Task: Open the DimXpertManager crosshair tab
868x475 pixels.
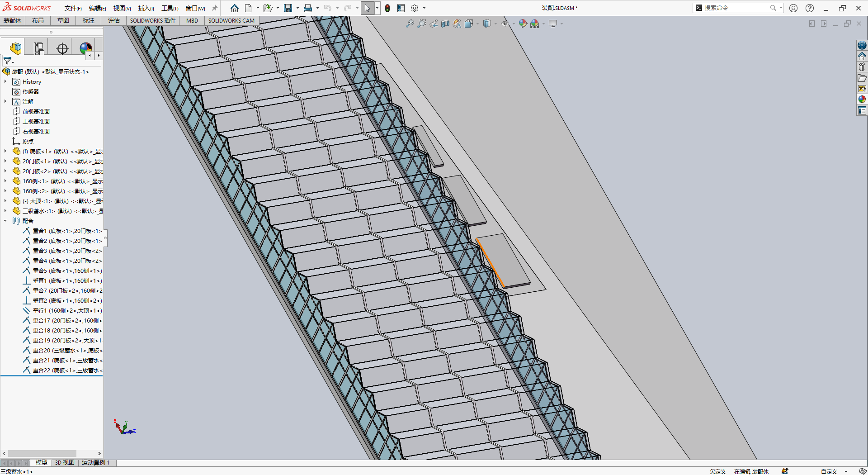Action: tap(62, 48)
